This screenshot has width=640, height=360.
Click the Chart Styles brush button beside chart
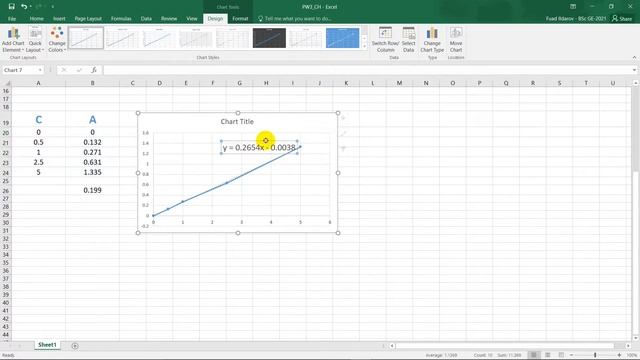[x=343, y=133]
